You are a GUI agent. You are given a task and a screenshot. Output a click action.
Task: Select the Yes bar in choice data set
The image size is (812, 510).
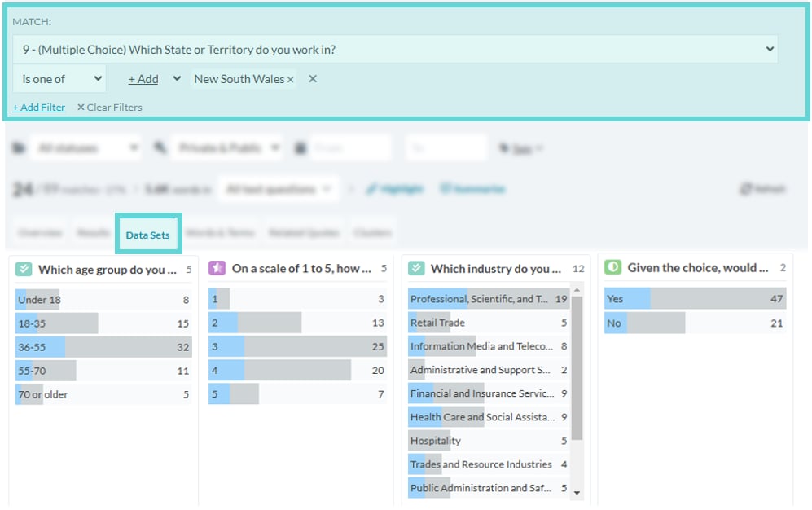pyautogui.click(x=695, y=299)
